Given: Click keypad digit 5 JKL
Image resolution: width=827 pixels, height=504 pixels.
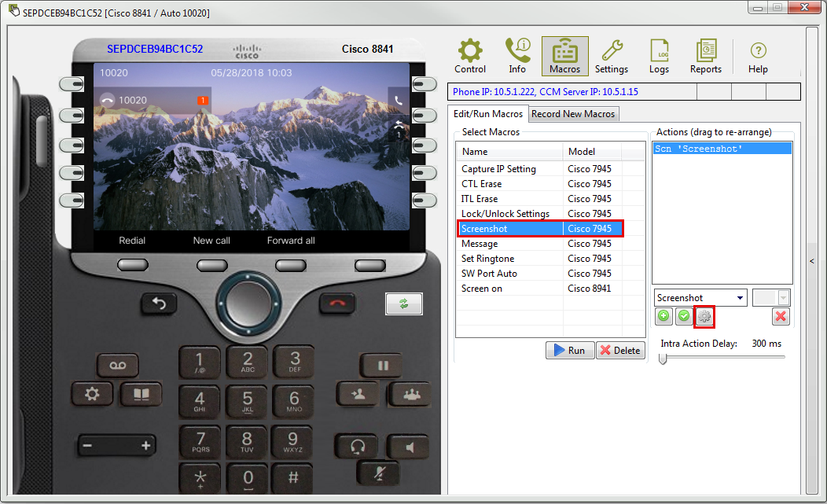Looking at the screenshot, I should click(248, 402).
